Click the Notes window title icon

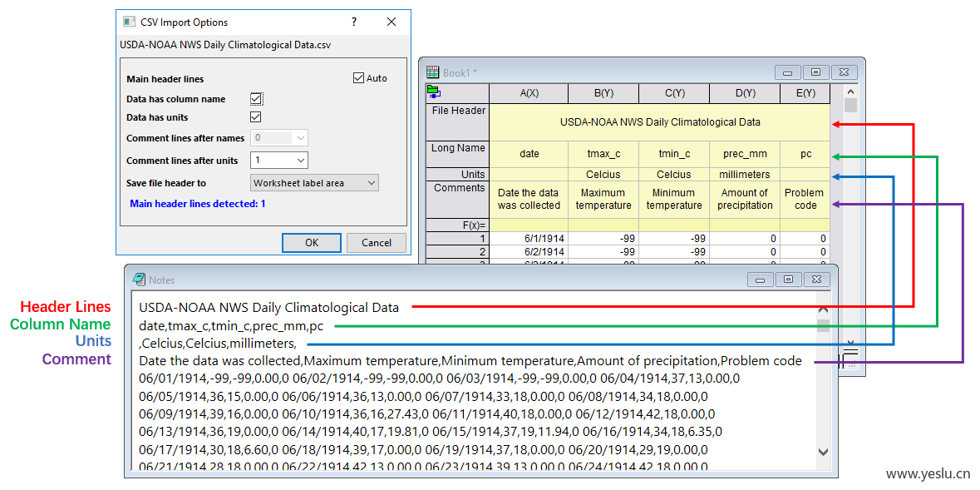click(x=139, y=280)
